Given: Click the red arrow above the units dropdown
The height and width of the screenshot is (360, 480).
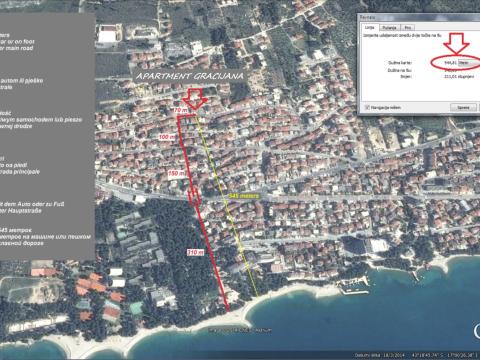Looking at the screenshot, I should tap(456, 43).
